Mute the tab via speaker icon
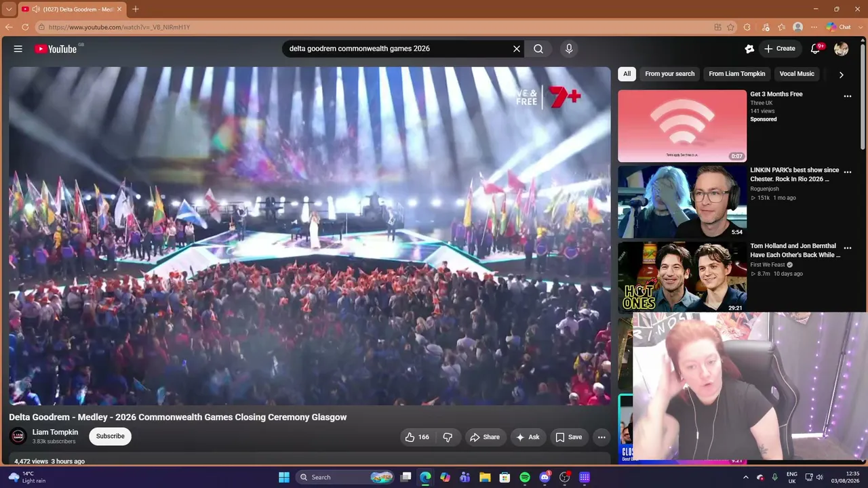 [x=35, y=9]
